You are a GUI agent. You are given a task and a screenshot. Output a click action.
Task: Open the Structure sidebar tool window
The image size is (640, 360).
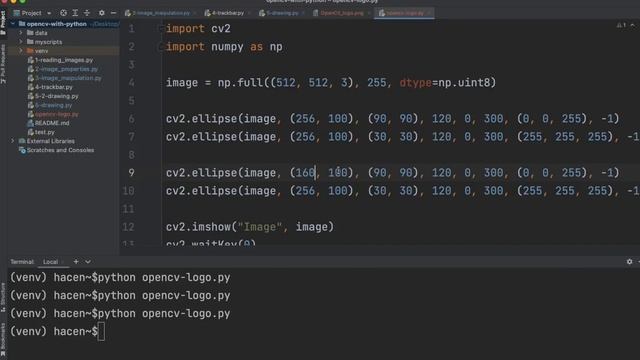tap(3, 298)
